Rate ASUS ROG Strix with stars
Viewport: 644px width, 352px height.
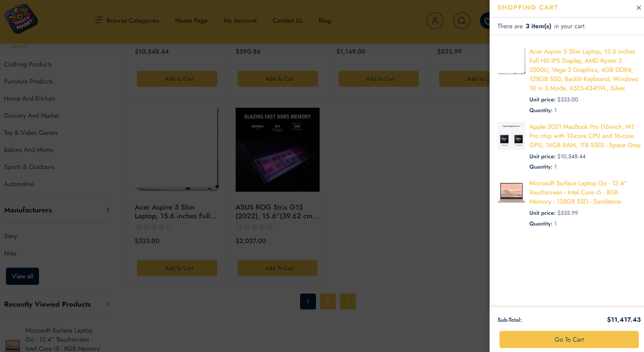pyautogui.click(x=254, y=228)
